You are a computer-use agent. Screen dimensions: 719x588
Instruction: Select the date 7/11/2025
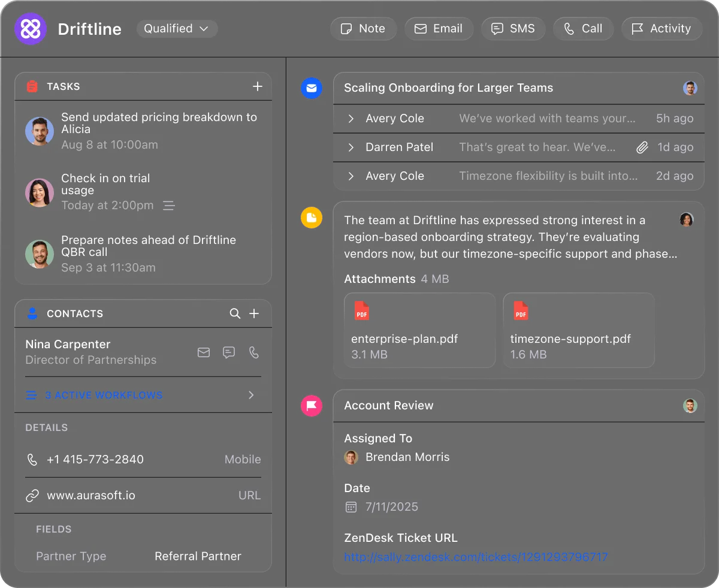[x=392, y=507]
